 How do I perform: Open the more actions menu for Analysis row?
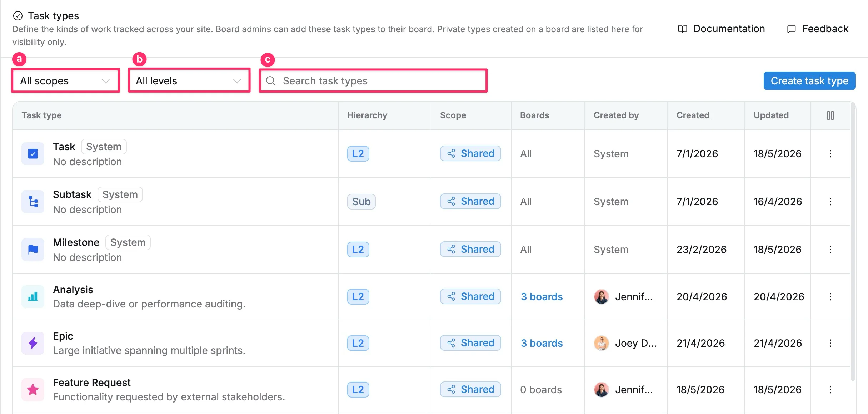830,297
